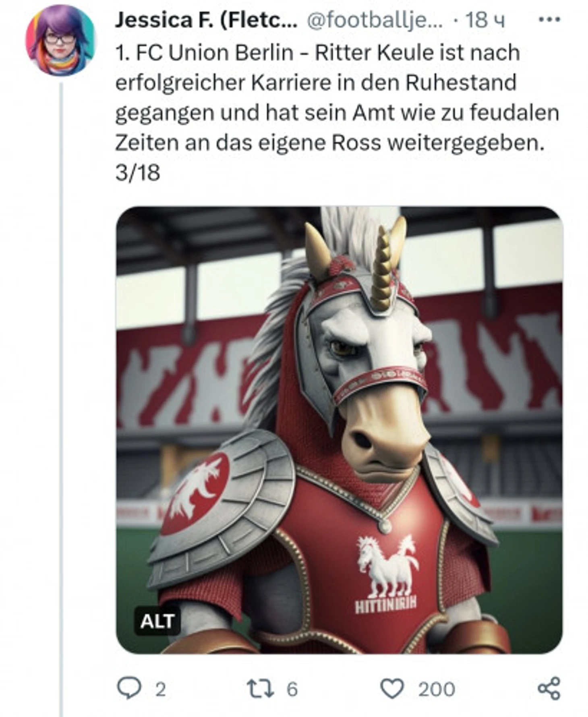588x717 pixels.
Task: Open the three-dot more options menu
Action: tap(549, 19)
